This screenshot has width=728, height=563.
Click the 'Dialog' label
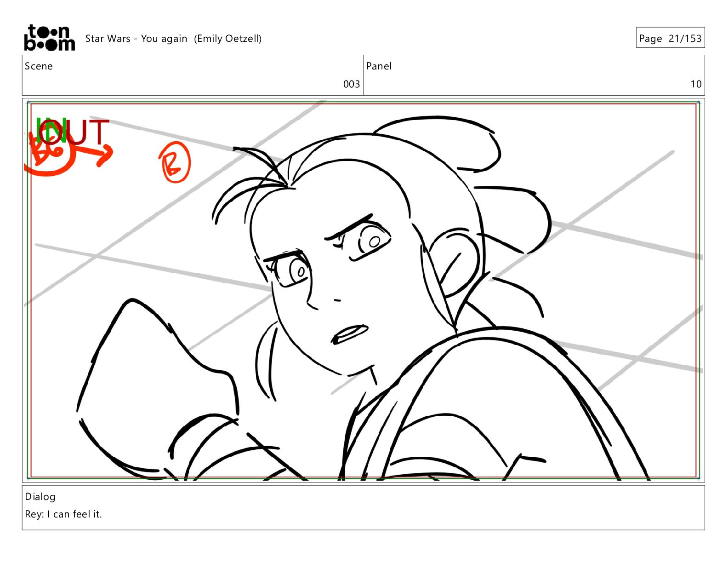(x=40, y=497)
